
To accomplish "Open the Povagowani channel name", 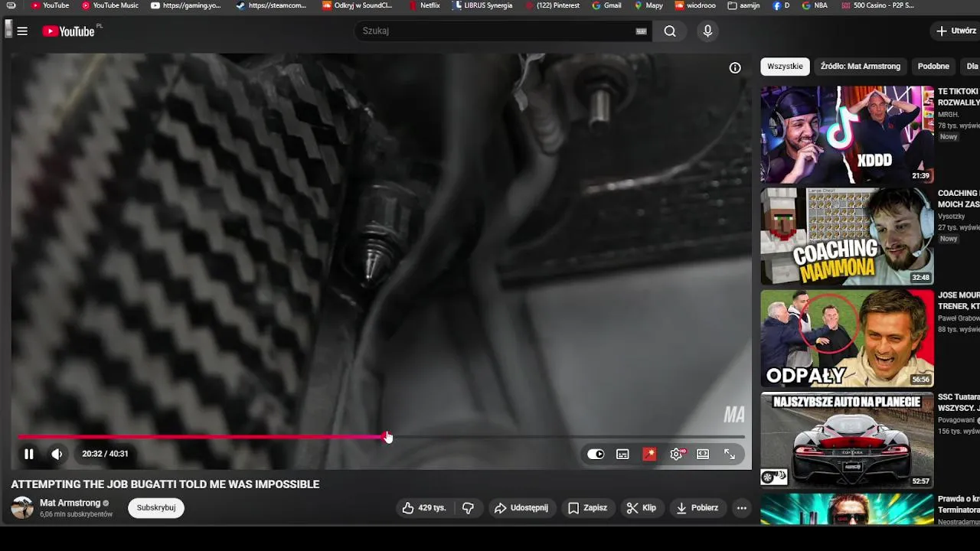I will 956,420.
